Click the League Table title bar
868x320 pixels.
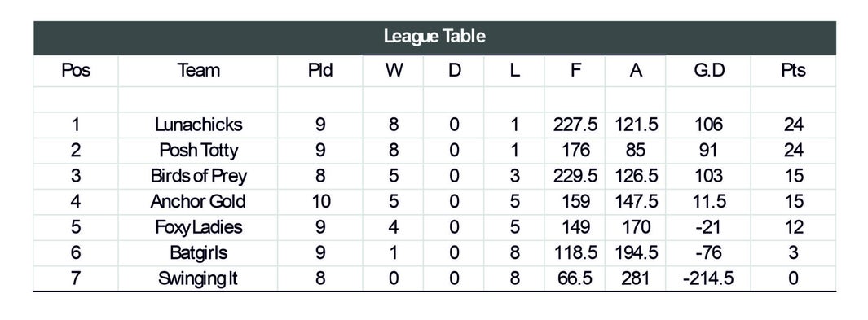[434, 37]
